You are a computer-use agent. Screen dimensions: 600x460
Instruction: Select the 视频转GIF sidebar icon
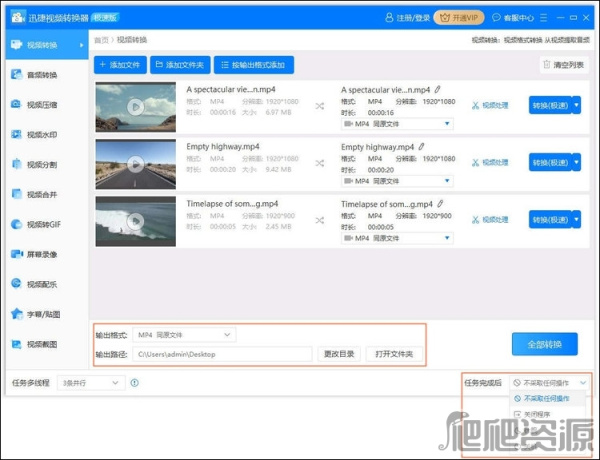click(16, 224)
